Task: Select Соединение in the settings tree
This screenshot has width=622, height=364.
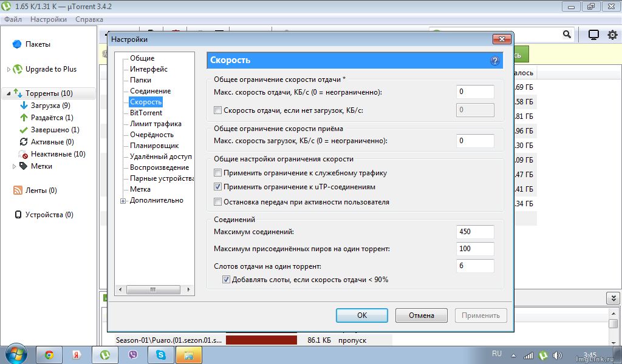Action: (151, 91)
